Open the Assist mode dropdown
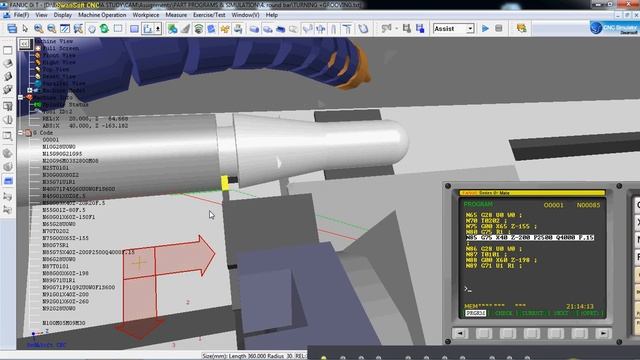The height and width of the screenshot is (360, 640). (470, 29)
